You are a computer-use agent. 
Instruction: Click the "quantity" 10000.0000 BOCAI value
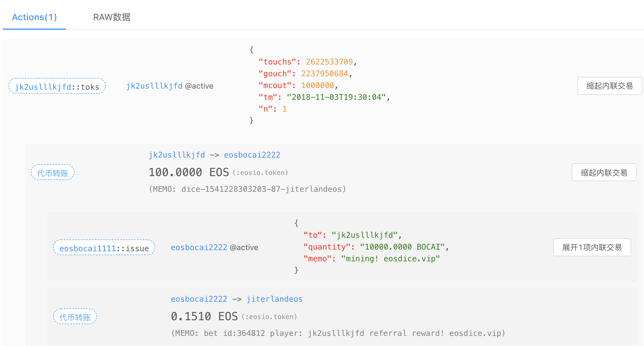coord(402,247)
